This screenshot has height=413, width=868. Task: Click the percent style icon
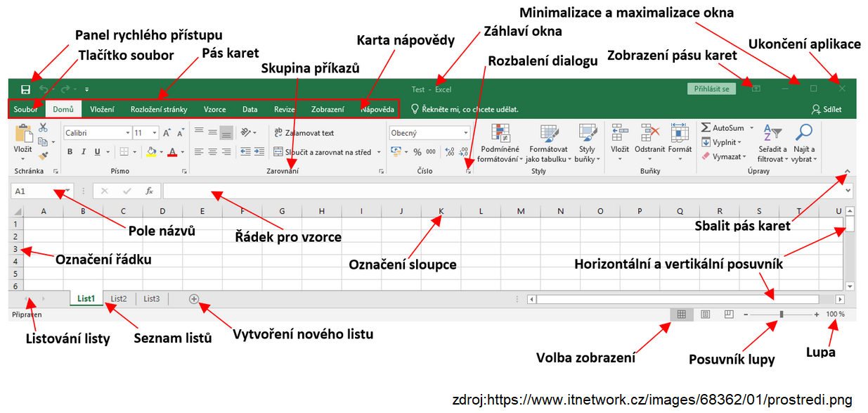pos(417,152)
